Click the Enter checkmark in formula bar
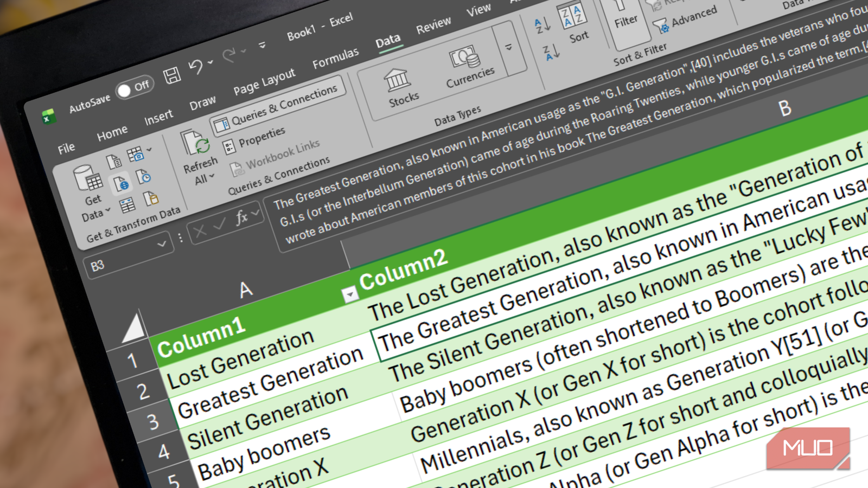Screen dimensions: 868x488 pos(219,224)
